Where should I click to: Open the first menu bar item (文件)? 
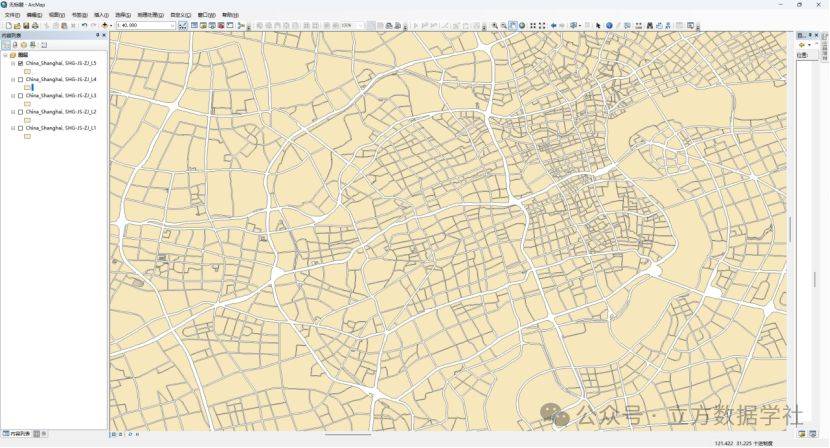[12, 15]
